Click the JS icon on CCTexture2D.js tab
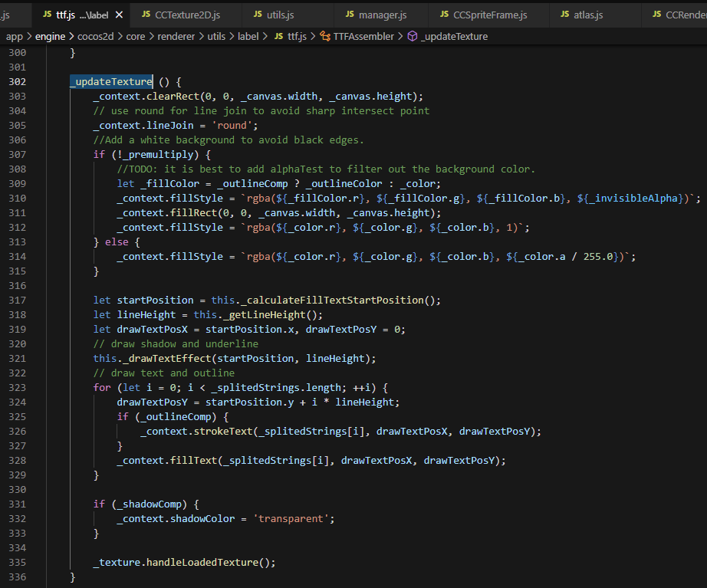 tap(146, 15)
